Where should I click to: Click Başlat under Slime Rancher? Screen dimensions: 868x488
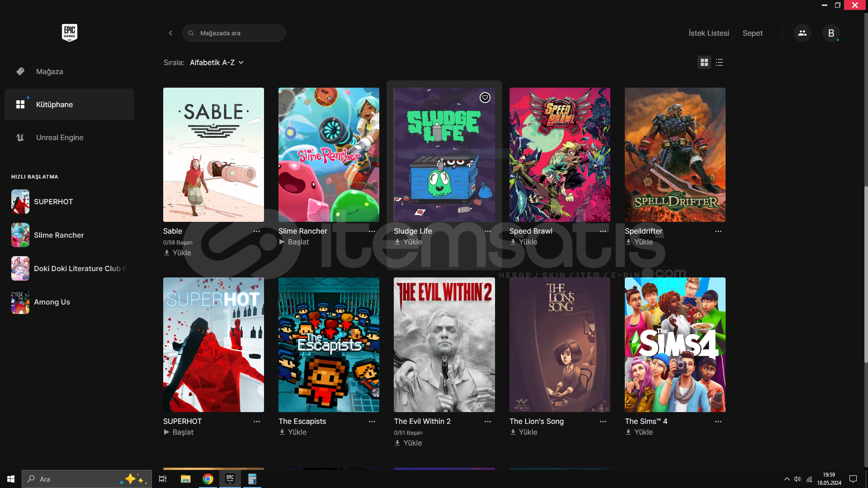[294, 242]
